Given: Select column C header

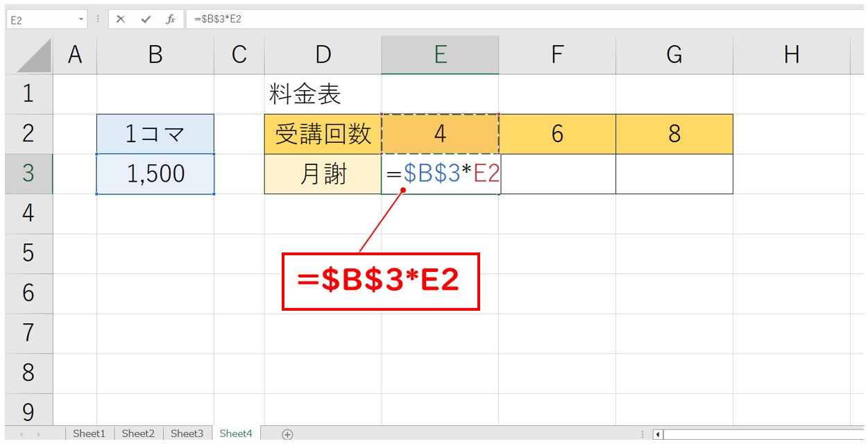Looking at the screenshot, I should click(x=239, y=55).
